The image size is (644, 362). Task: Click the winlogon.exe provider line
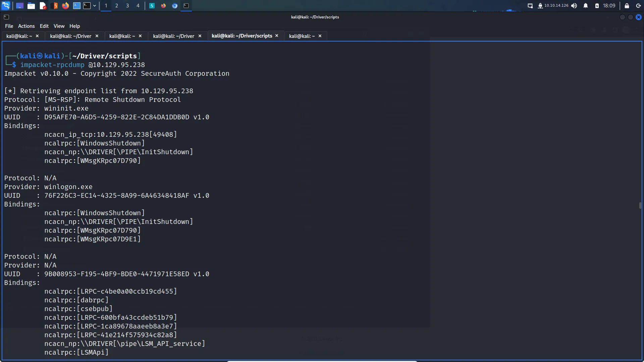[x=48, y=187]
